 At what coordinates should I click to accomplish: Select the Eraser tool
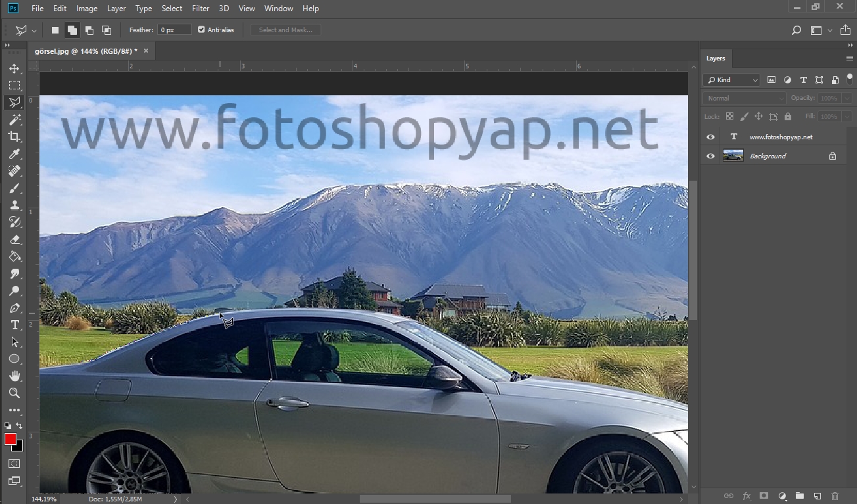click(14, 239)
